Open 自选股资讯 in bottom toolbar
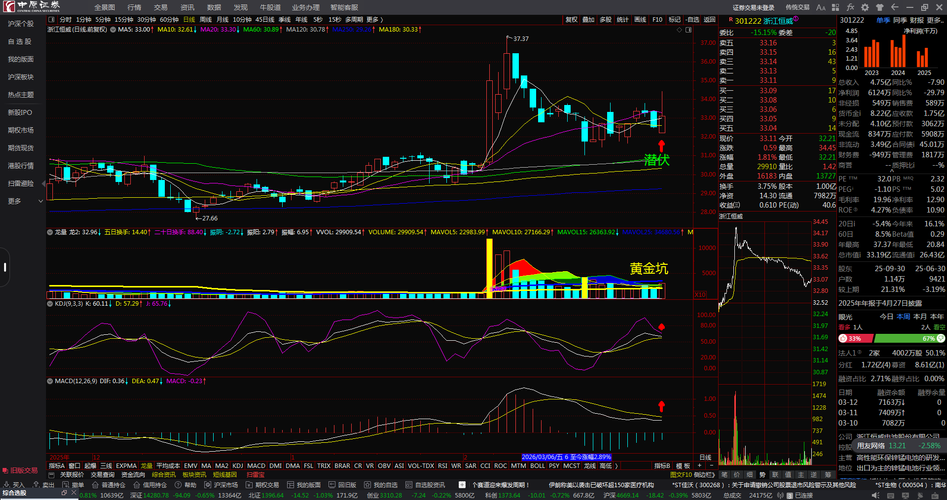This screenshot has height=500, width=947. 425,485
